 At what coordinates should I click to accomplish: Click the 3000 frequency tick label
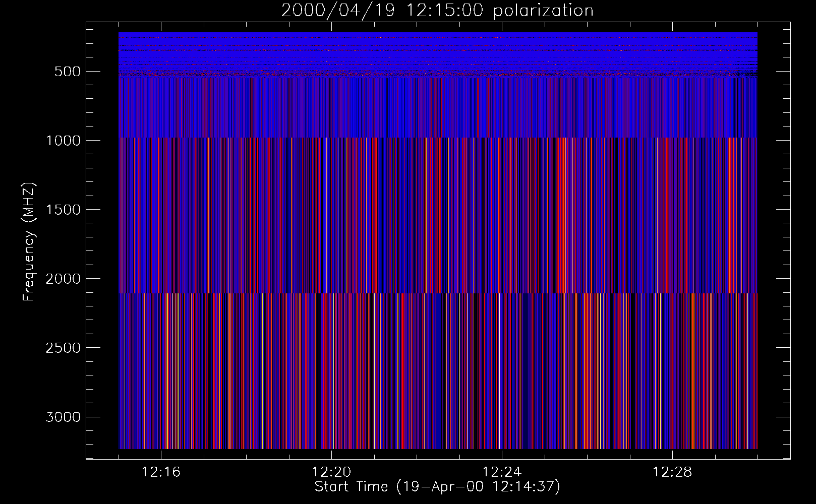(x=63, y=417)
